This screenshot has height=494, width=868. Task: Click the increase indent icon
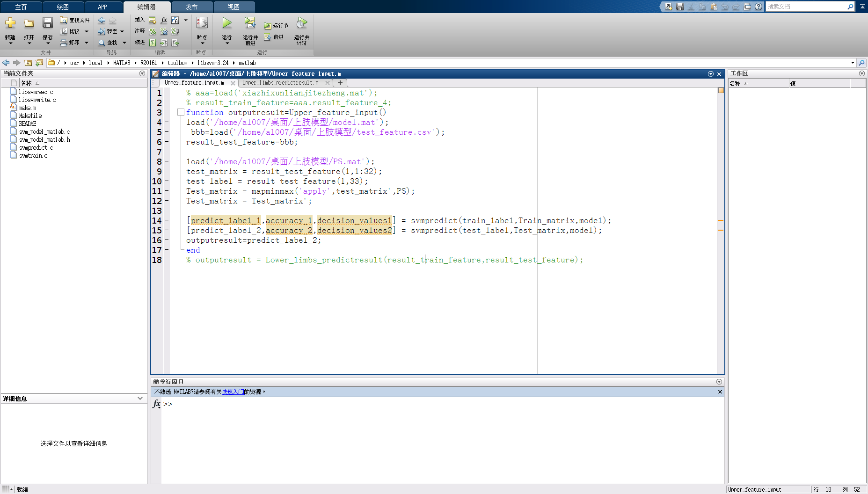[164, 43]
